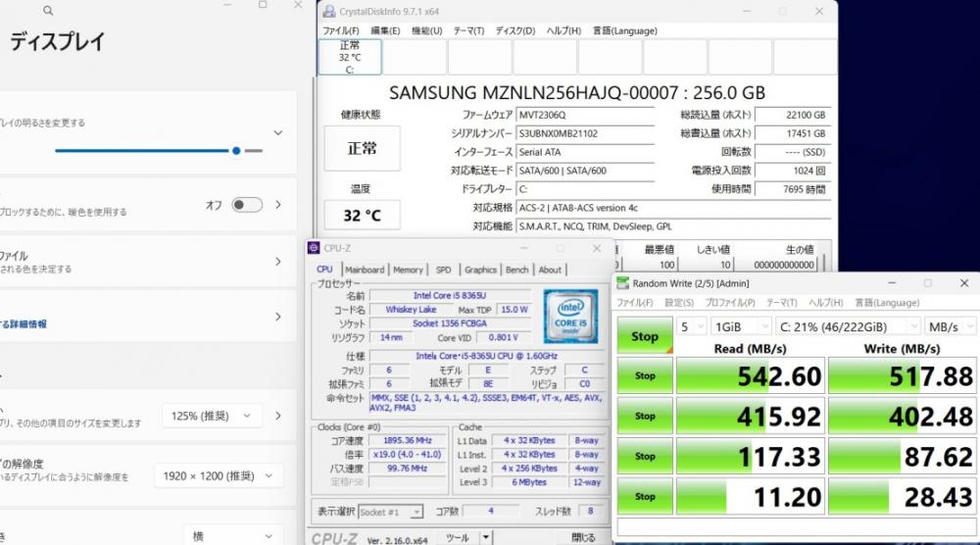The image size is (980, 545).
Task: Click the CrystalDiskInfo title bar app icon
Action: (328, 11)
